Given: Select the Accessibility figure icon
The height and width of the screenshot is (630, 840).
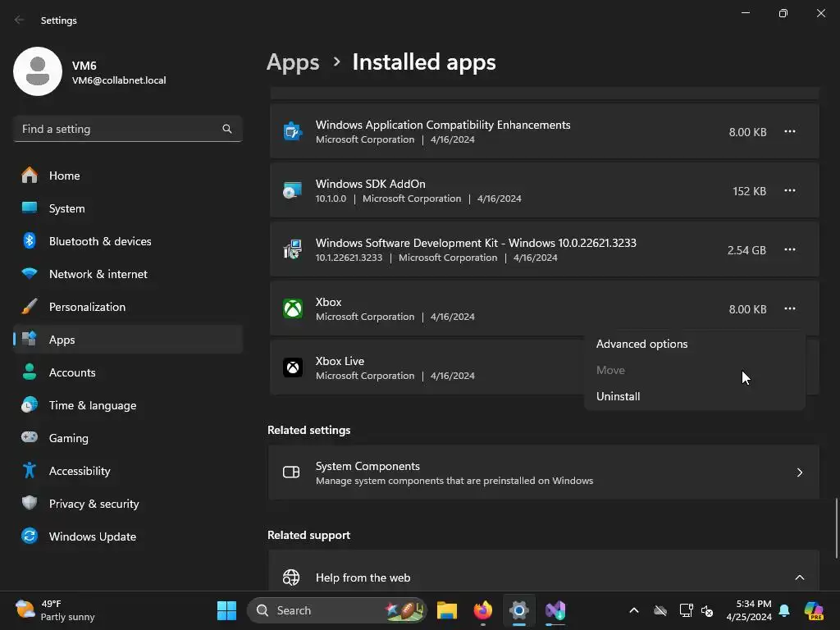Looking at the screenshot, I should 30,470.
